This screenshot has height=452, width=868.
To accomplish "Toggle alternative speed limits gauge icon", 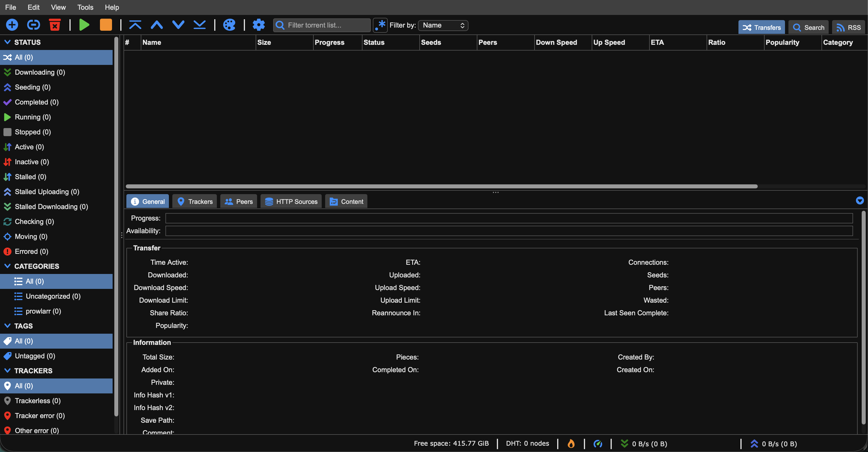I will click(x=598, y=444).
